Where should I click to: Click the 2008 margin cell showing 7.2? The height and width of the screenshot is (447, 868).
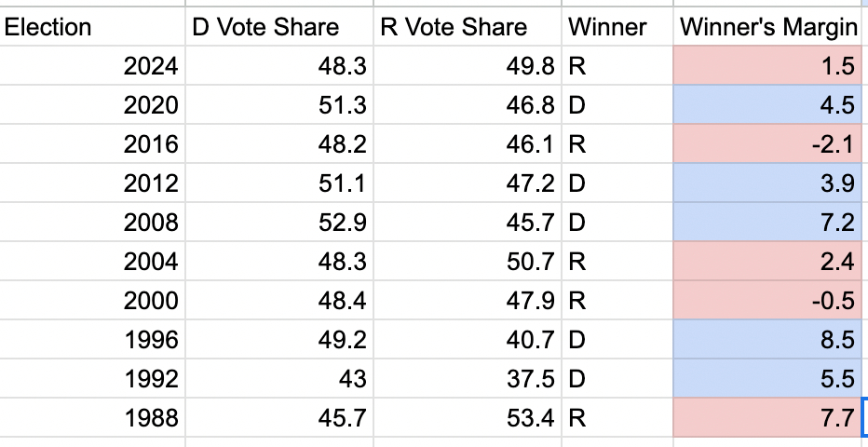[x=767, y=223]
